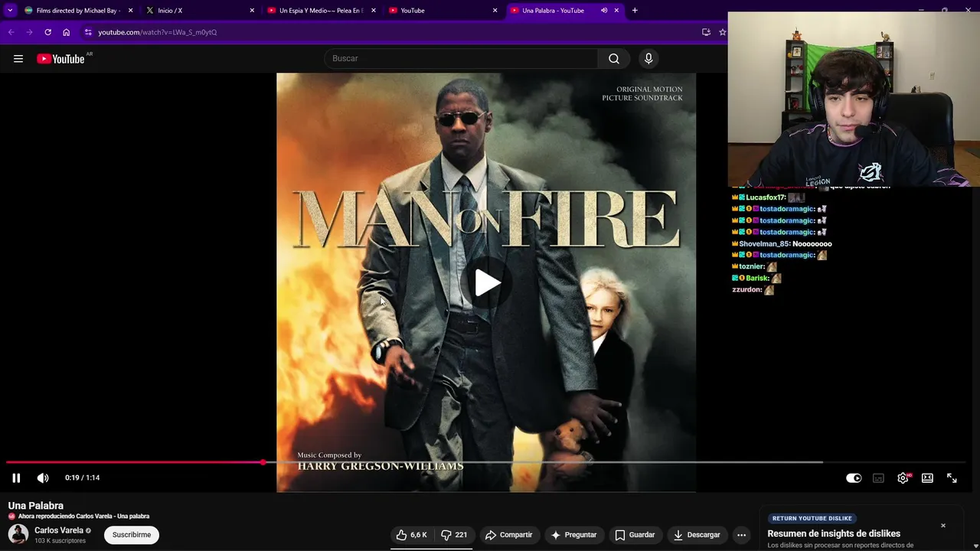
Task: Expand the tab search dropdown arrow
Action: (x=10, y=11)
